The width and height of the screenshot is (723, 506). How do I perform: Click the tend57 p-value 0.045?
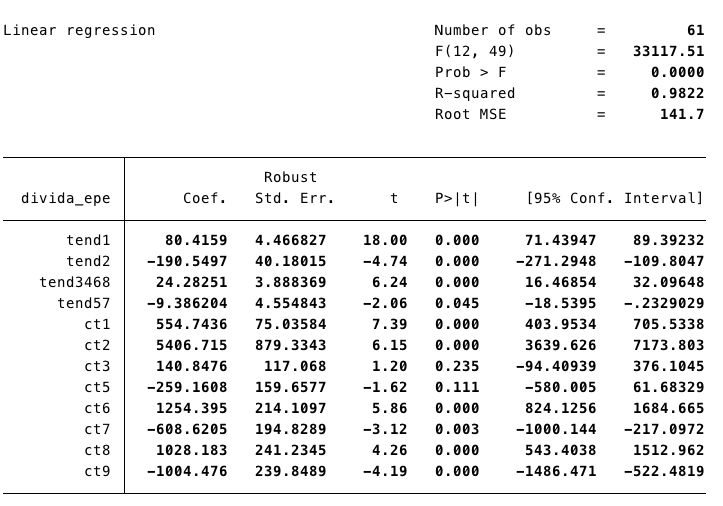(x=457, y=303)
